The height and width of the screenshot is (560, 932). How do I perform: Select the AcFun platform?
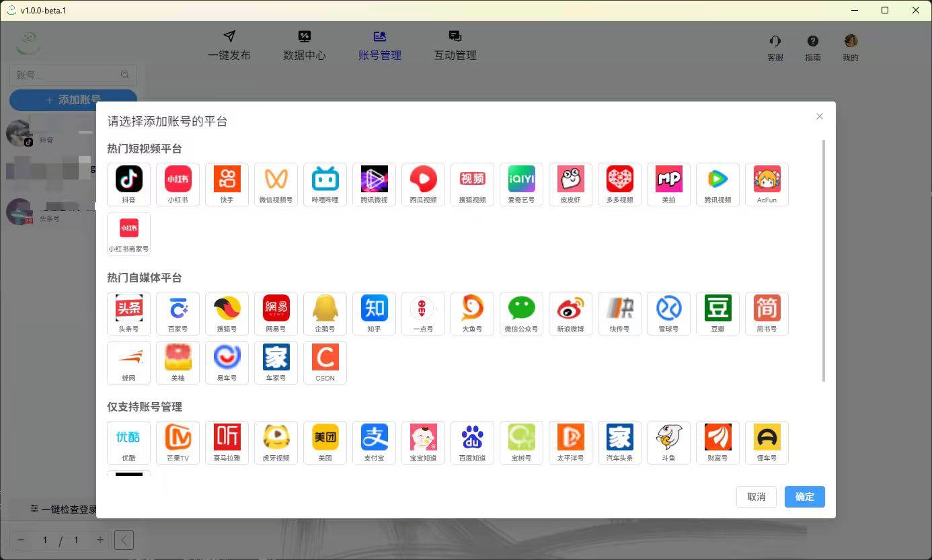(767, 184)
